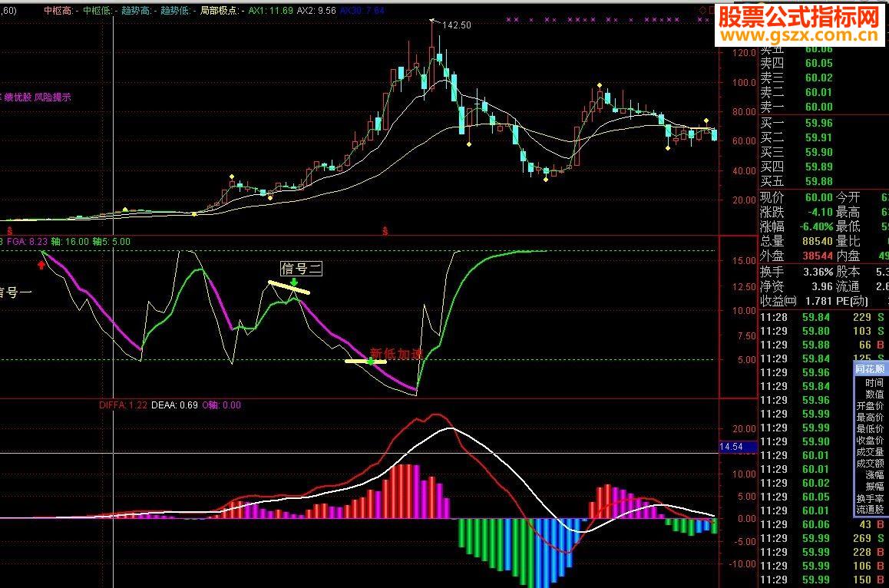Select the 11:28 59.84 tick row
The width and height of the screenshot is (889, 588).
822,318
